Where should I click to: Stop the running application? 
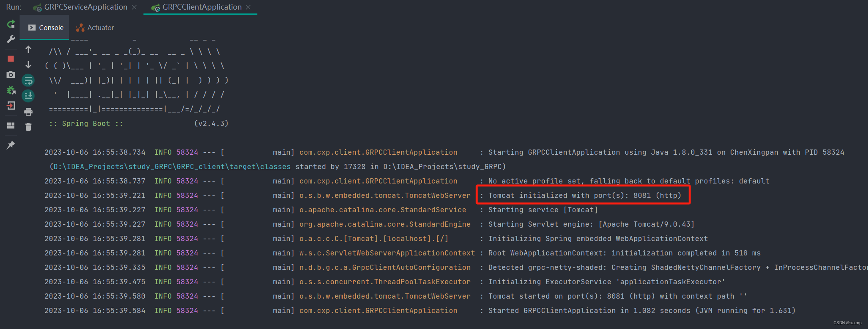pyautogui.click(x=11, y=59)
